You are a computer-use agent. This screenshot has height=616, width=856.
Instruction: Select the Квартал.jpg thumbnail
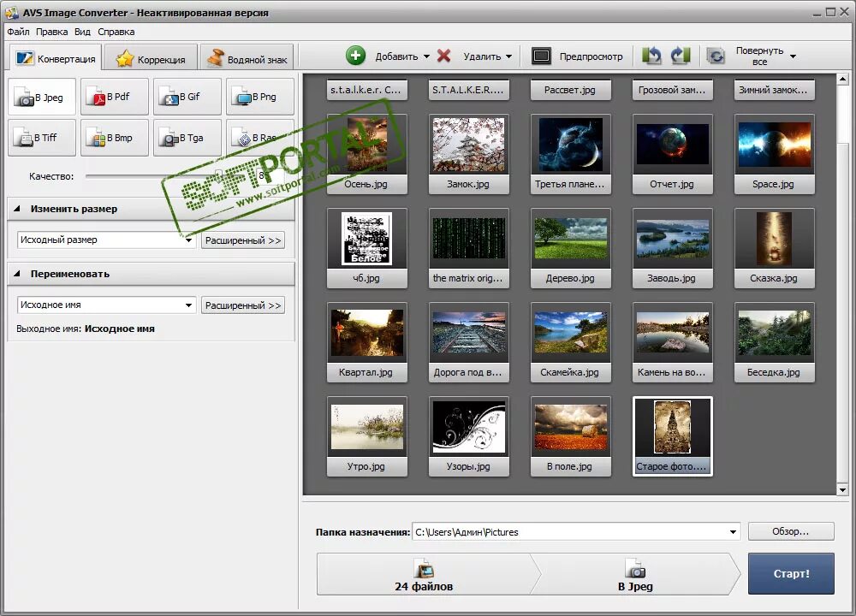[x=367, y=342]
